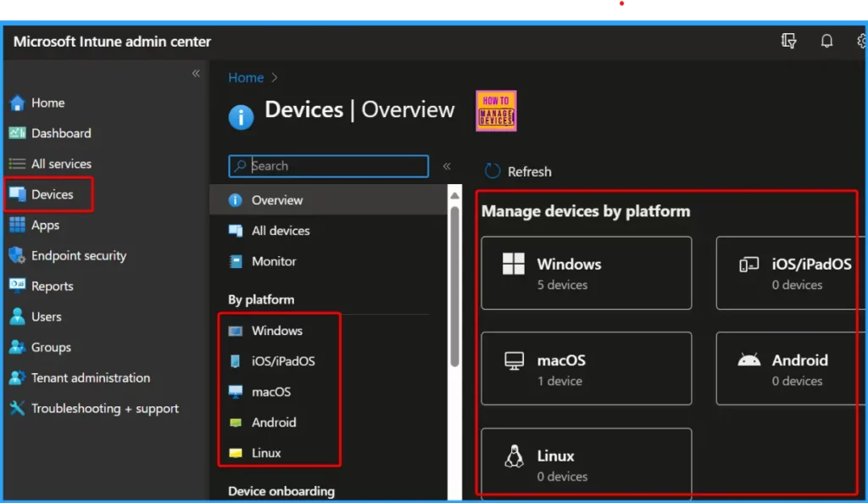
Task: Open Apps in the left navigation
Action: tap(46, 226)
